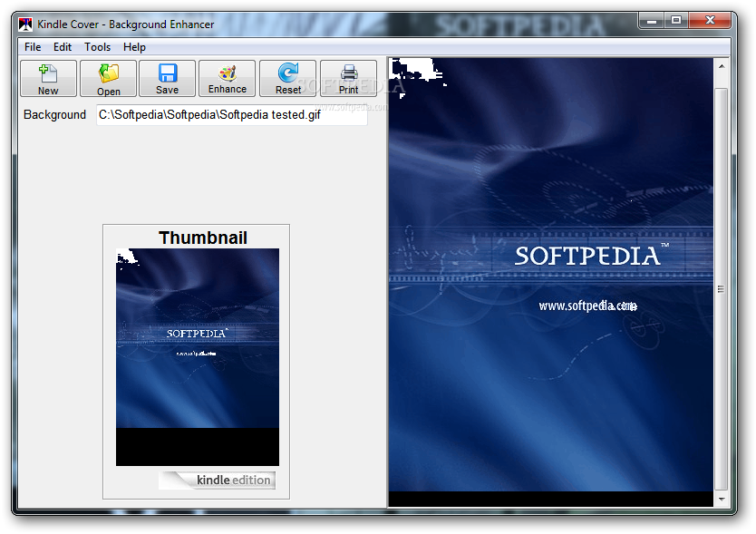Click the kindle edition badge
Image resolution: width=756 pixels, height=534 pixels.
tap(217, 480)
